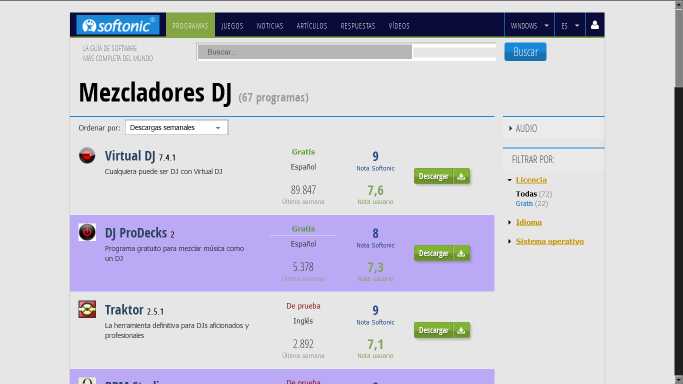Click Virtual DJ's '89.847' weekly downloads

tap(303, 190)
